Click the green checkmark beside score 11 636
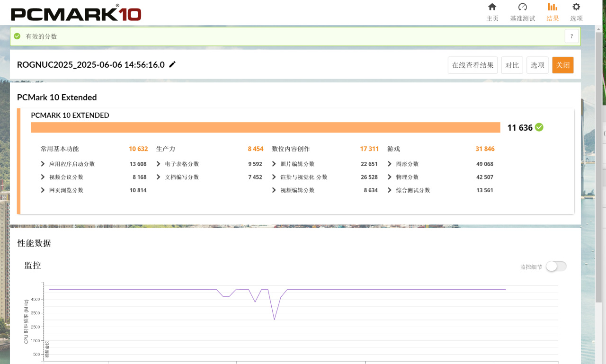The width and height of the screenshot is (606, 364). point(540,127)
